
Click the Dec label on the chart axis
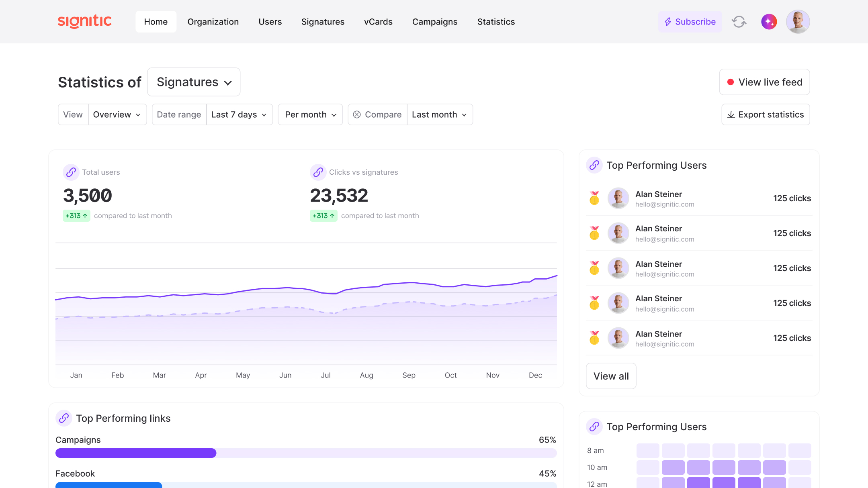click(x=535, y=375)
